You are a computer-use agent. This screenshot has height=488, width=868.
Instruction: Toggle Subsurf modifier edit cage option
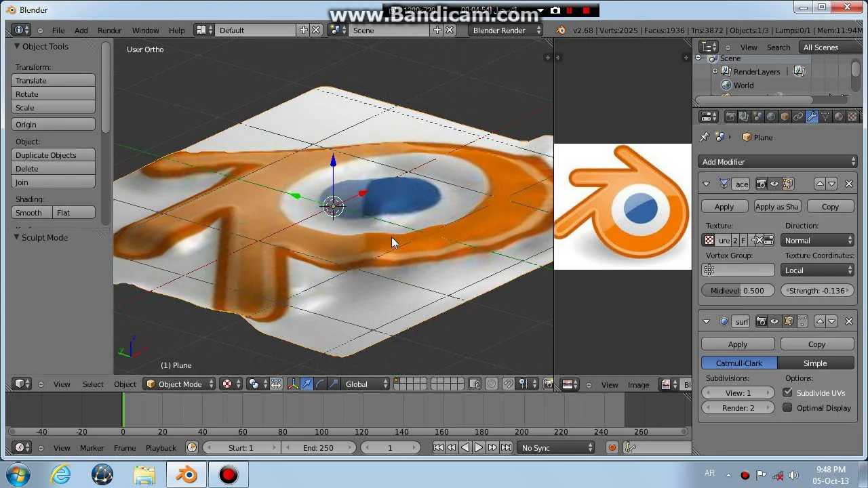(x=802, y=321)
